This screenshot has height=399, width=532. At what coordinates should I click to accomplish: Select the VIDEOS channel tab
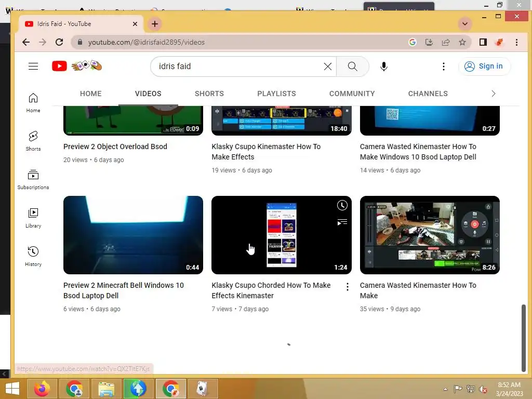pos(148,94)
